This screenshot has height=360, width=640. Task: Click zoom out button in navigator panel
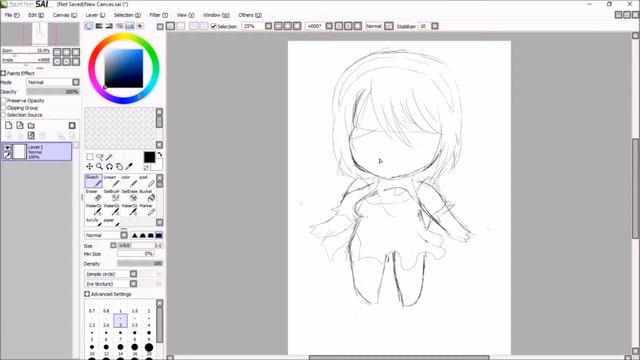tap(57, 52)
